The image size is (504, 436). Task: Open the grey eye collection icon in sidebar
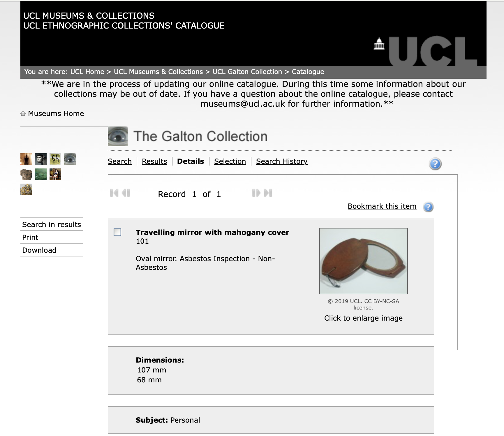(x=70, y=159)
